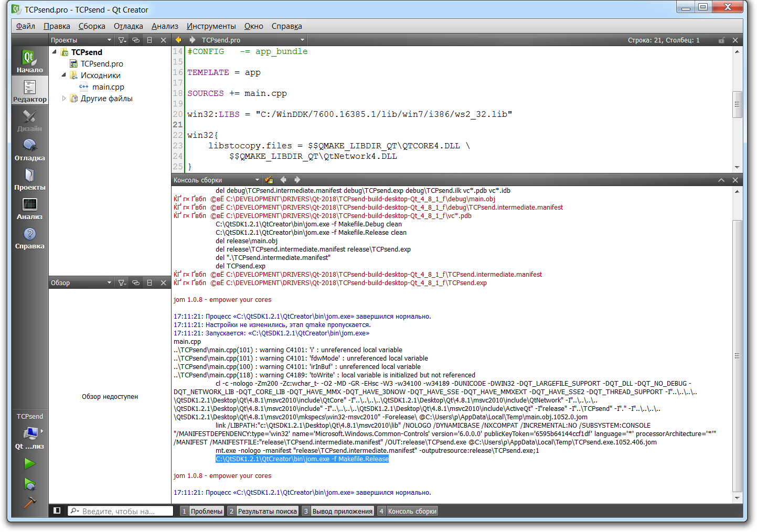Screen dimensions: 757x532
Task: Select TCPsend.pro in project tree
Action: (102, 63)
